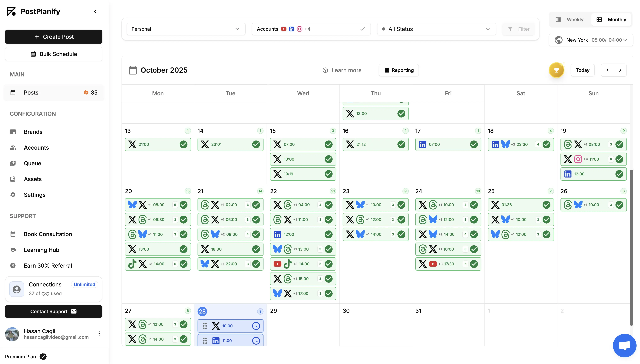Viewport: 640px width, 364px height.
Task: Open the Queue section
Action: (x=32, y=163)
